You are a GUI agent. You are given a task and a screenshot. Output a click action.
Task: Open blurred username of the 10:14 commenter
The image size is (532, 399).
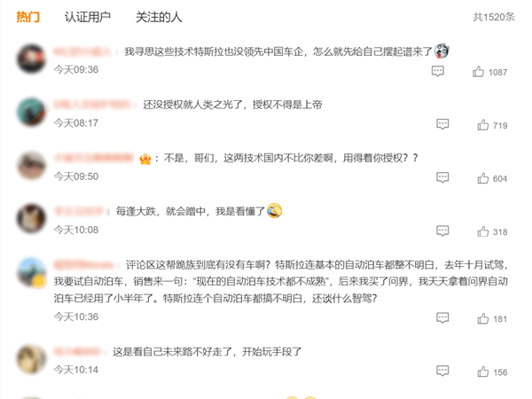click(x=78, y=351)
